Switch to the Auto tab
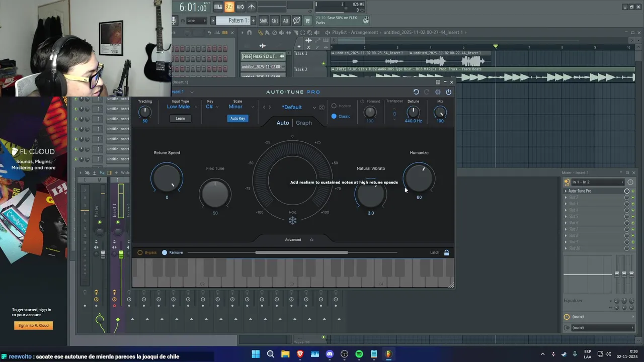This screenshot has width=644, height=362. (x=283, y=123)
